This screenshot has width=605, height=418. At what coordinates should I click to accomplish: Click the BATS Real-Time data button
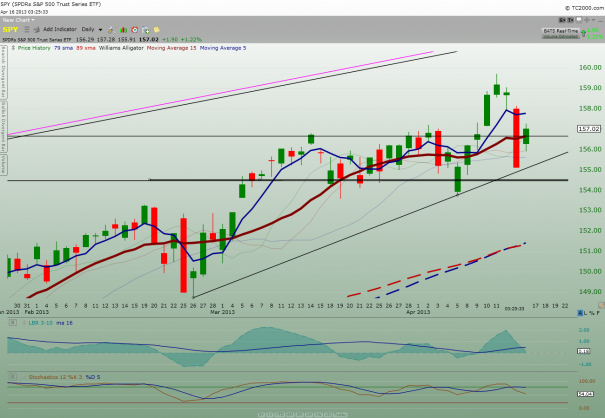click(x=561, y=31)
